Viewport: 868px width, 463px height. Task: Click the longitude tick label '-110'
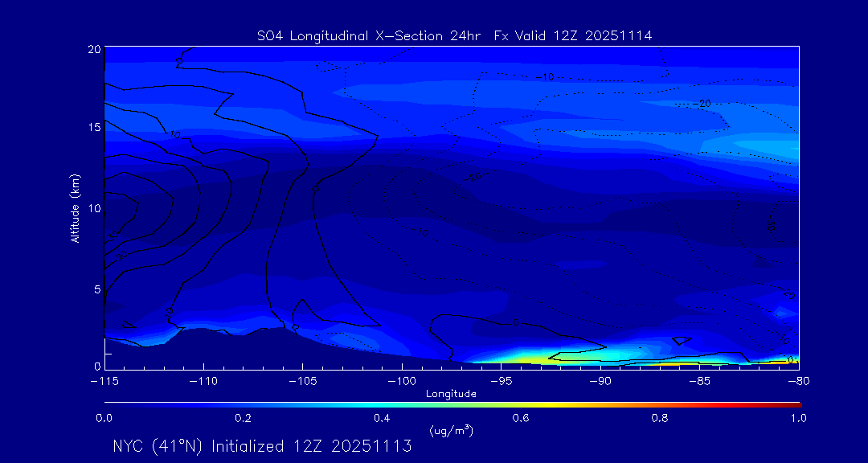[203, 382]
